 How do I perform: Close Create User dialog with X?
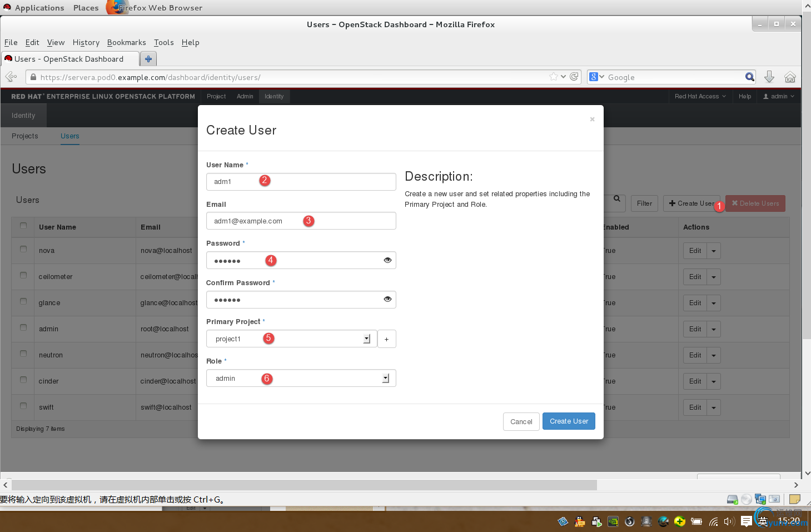coord(592,119)
